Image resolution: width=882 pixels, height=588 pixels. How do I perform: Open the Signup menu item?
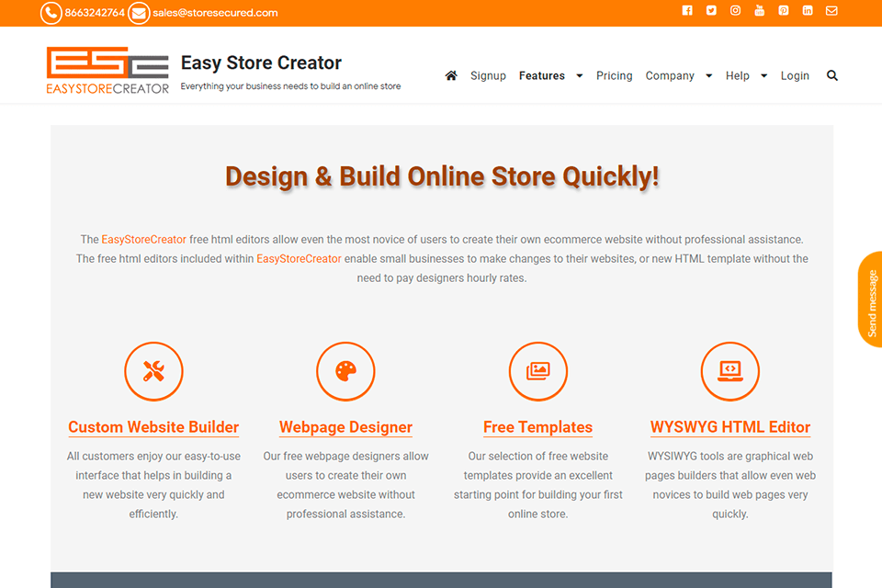click(488, 75)
